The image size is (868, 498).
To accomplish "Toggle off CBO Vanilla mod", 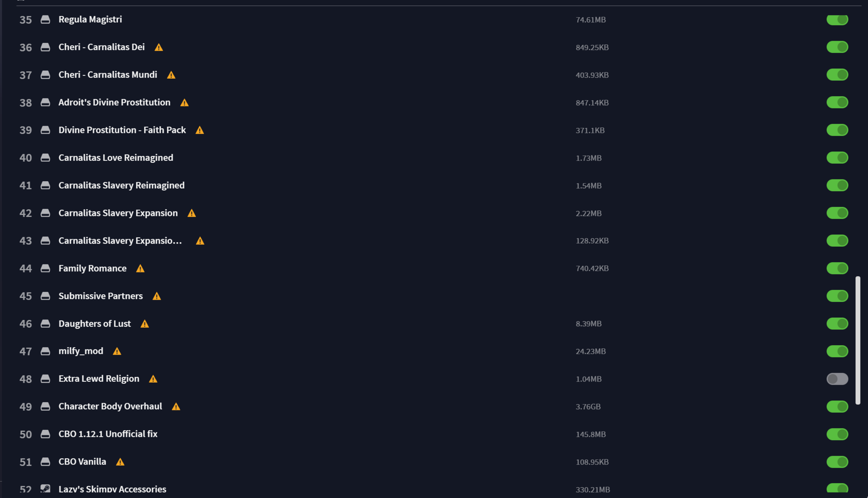I will click(x=837, y=462).
